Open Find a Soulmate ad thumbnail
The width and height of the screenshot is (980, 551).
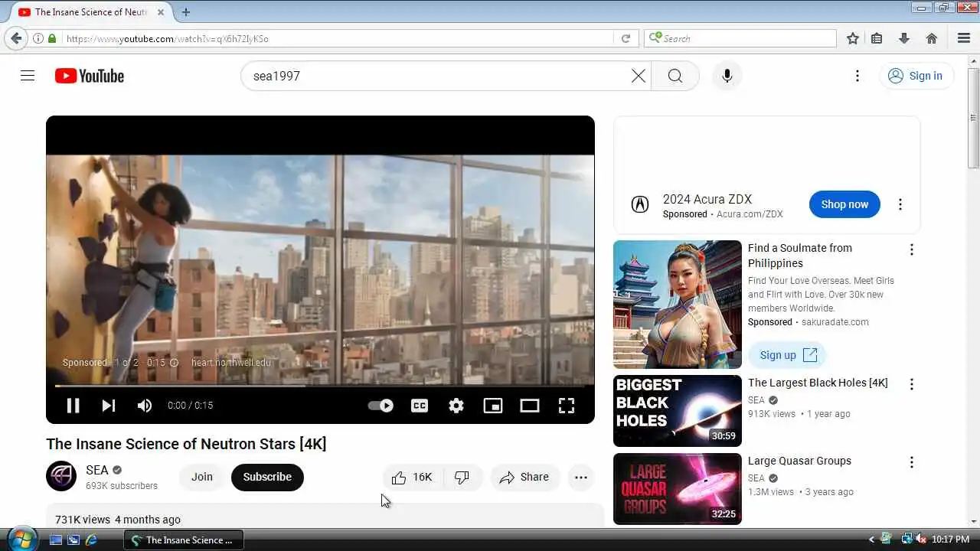point(678,305)
